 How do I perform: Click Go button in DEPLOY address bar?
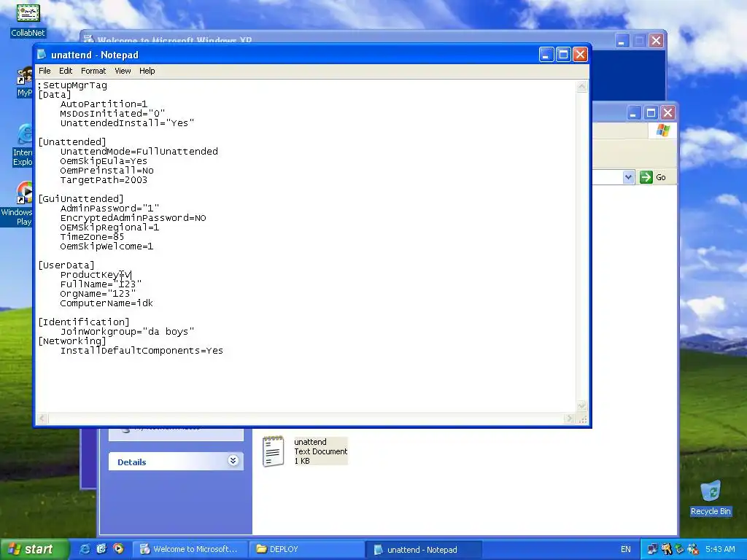click(653, 177)
